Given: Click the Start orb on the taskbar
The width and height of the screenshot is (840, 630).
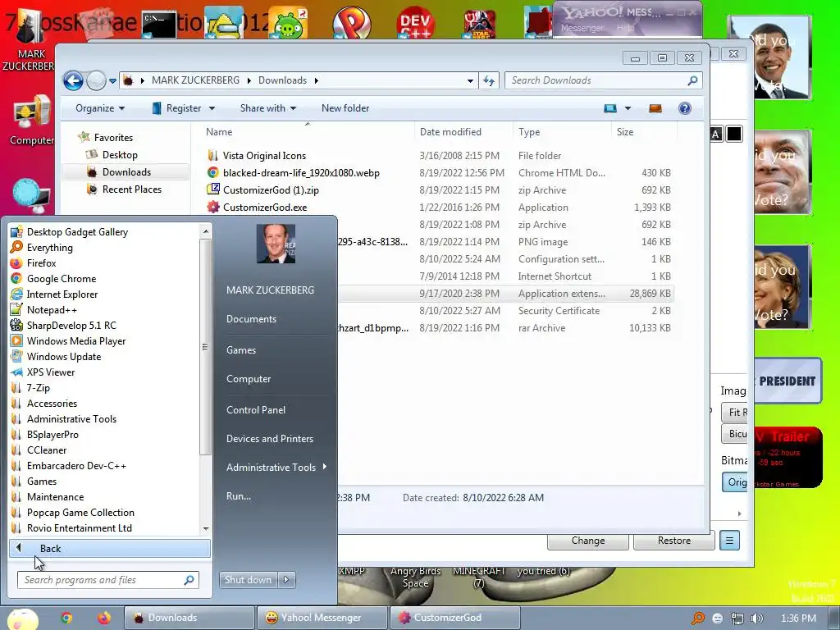Looking at the screenshot, I should (x=23, y=619).
